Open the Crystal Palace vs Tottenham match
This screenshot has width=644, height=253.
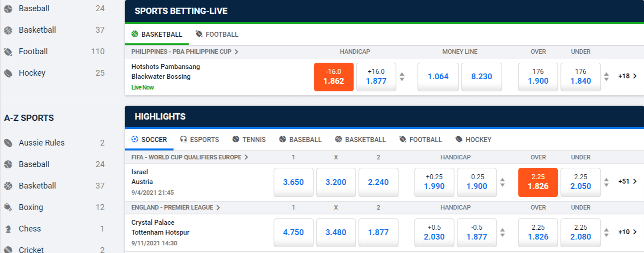pos(160,227)
